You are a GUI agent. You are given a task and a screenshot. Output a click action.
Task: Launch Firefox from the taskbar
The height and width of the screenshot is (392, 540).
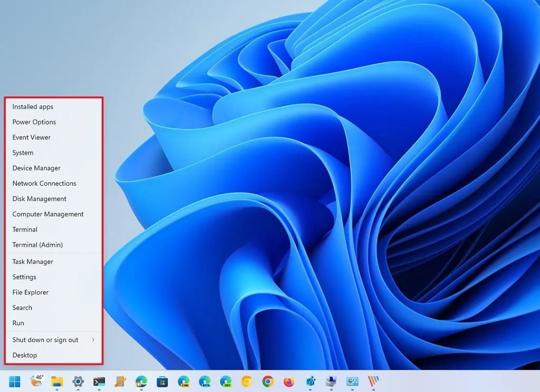288,381
